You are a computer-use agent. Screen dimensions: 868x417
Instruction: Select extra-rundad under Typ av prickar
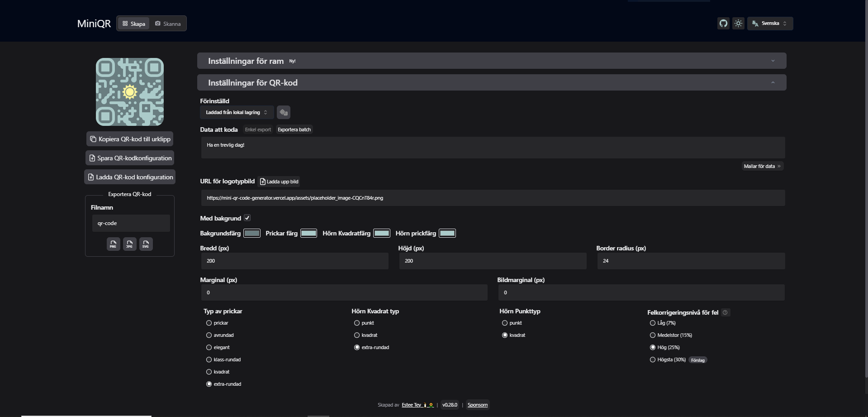[209, 384]
